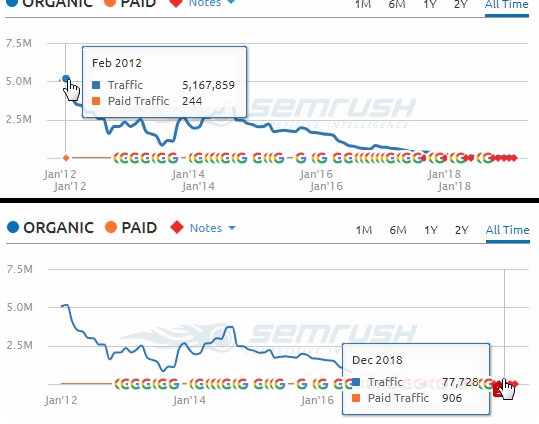Viewport: 539px width, 424px height.
Task: Click Paid Traffic value 244 in tooltip
Action: [x=192, y=101]
